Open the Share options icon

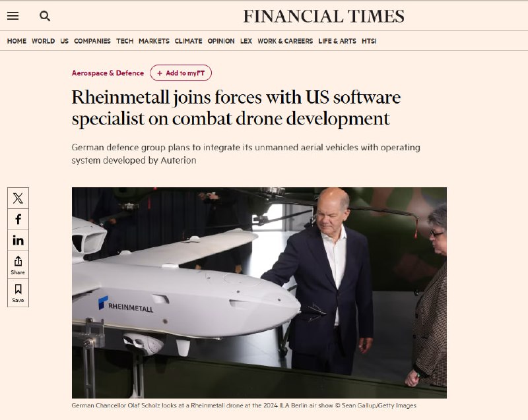[x=18, y=265]
